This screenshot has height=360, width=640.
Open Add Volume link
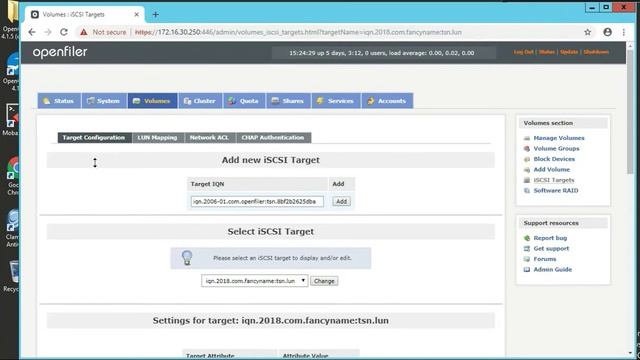pos(551,169)
